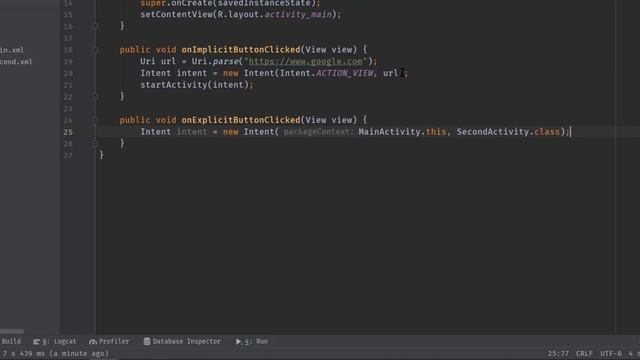Click line number 19 in gutter

point(68,62)
